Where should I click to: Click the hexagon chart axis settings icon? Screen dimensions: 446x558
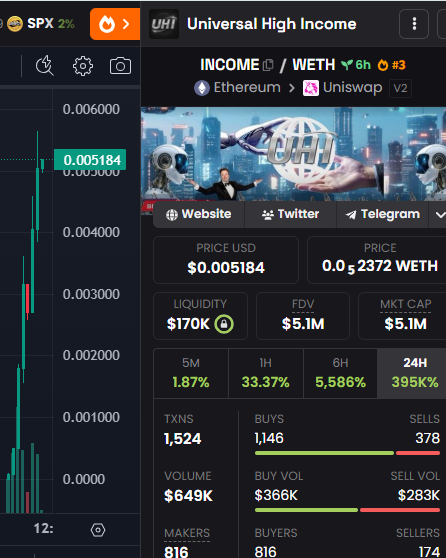point(98,530)
